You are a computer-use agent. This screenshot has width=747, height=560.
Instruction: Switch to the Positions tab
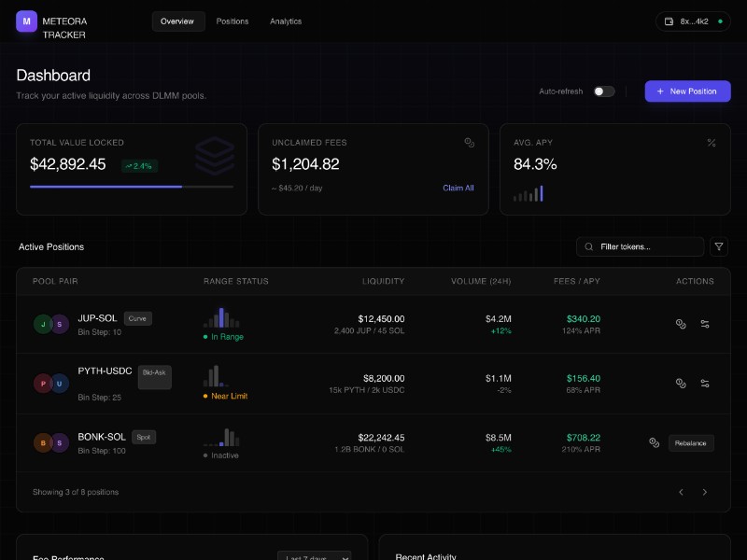pos(232,21)
